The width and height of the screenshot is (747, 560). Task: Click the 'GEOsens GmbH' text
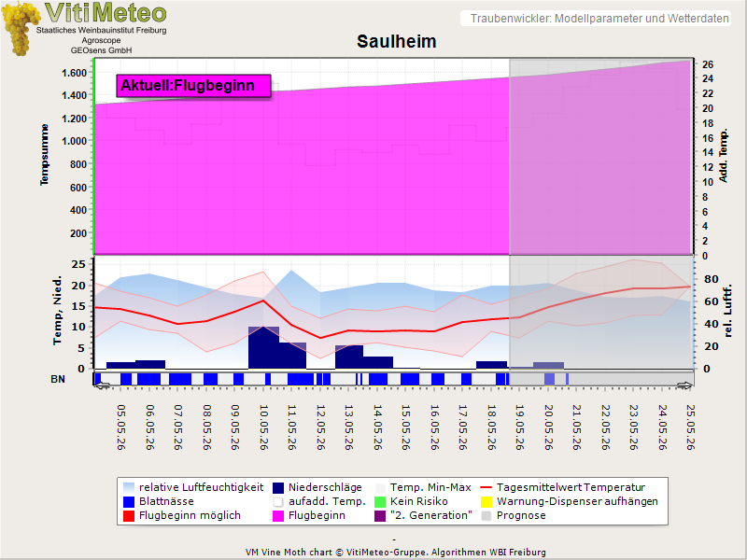(x=102, y=50)
